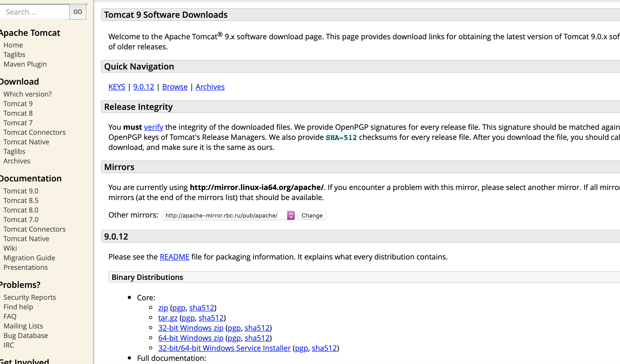Open pgp signature for tar.gz
620x364 pixels.
click(188, 318)
